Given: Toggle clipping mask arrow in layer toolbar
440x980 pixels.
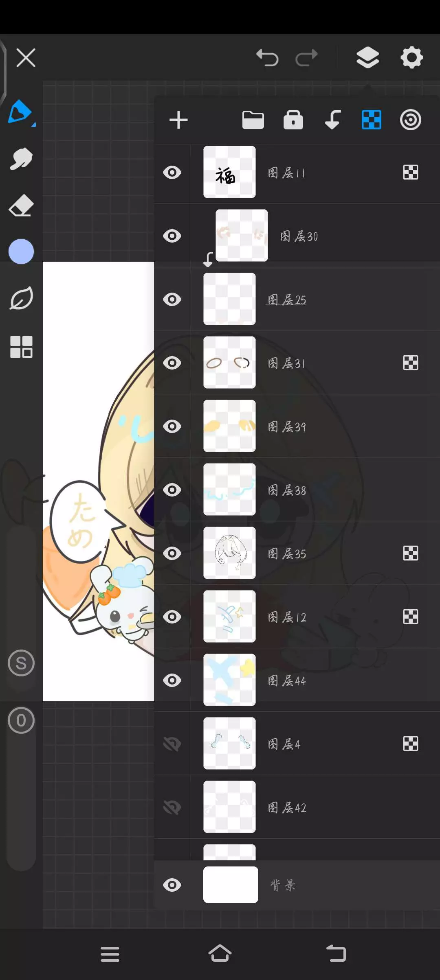Looking at the screenshot, I should coord(332,120).
